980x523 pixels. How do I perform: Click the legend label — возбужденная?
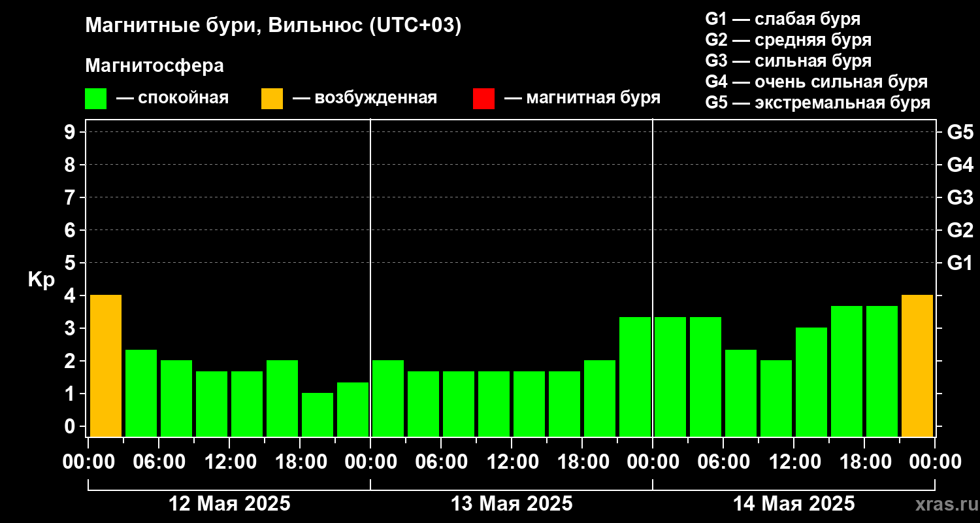tap(365, 98)
